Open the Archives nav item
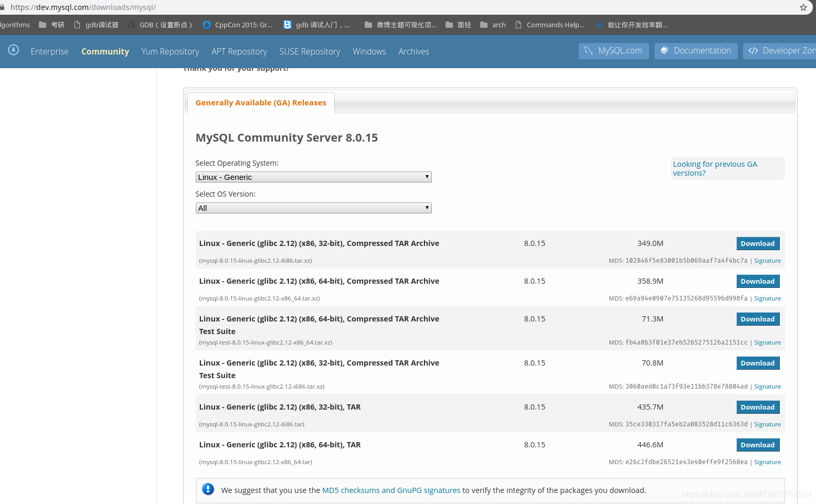816x504 pixels. point(414,51)
